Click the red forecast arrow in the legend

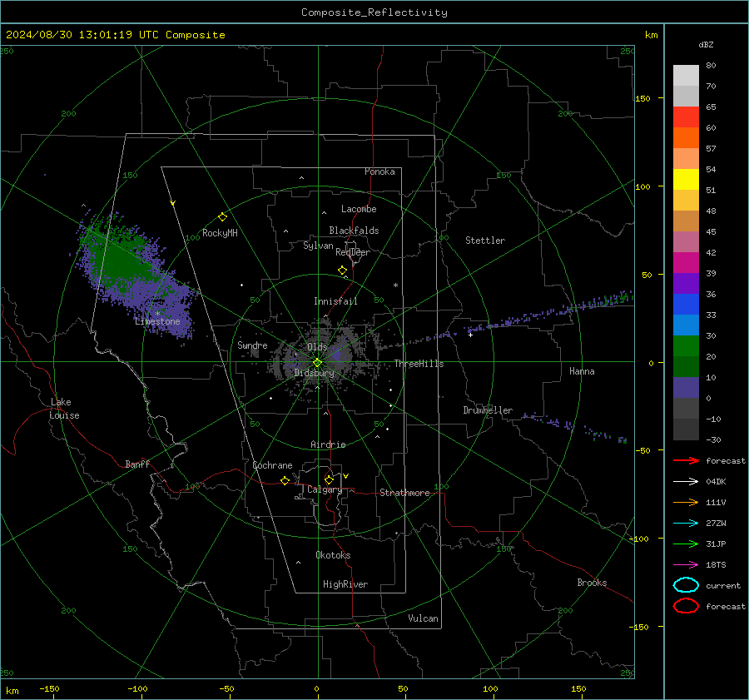click(x=686, y=460)
